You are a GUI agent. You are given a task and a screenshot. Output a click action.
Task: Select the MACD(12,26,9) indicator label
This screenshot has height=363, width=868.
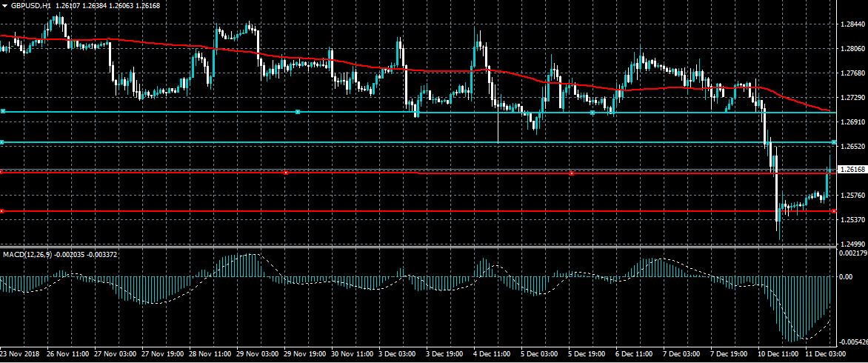(27, 254)
